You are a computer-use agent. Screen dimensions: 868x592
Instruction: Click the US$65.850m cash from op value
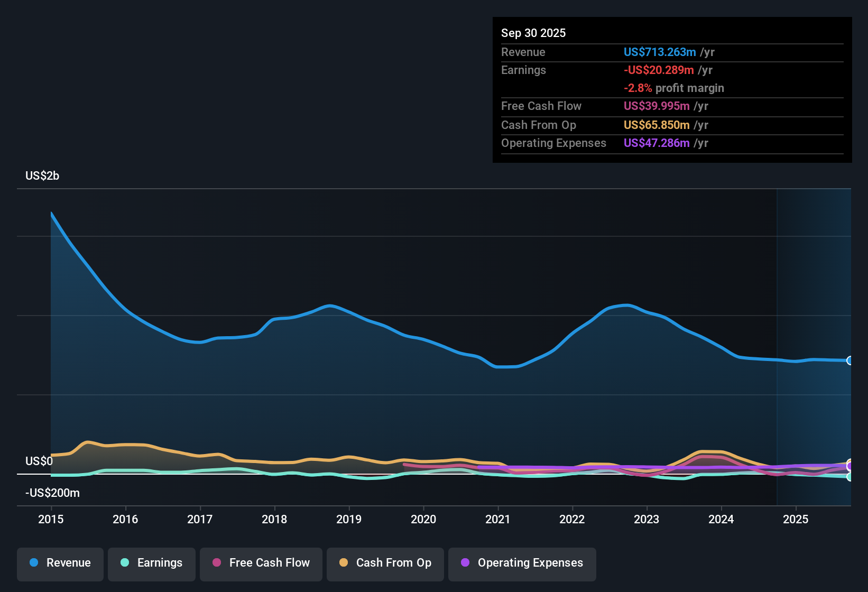pyautogui.click(x=657, y=125)
